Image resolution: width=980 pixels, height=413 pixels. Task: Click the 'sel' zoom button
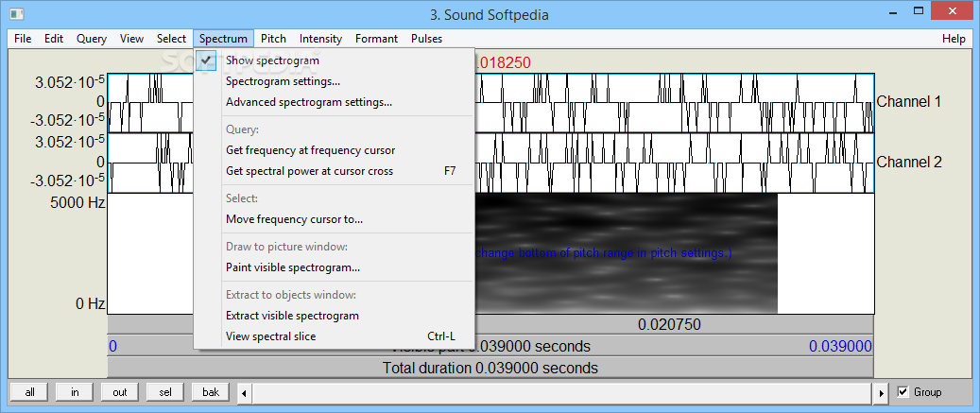[165, 392]
